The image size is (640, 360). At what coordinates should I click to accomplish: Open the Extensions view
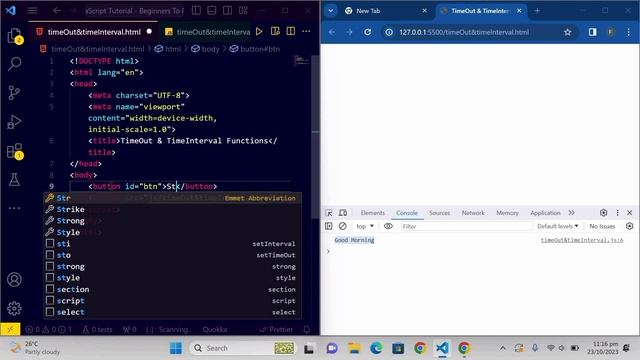pyautogui.click(x=14, y=151)
